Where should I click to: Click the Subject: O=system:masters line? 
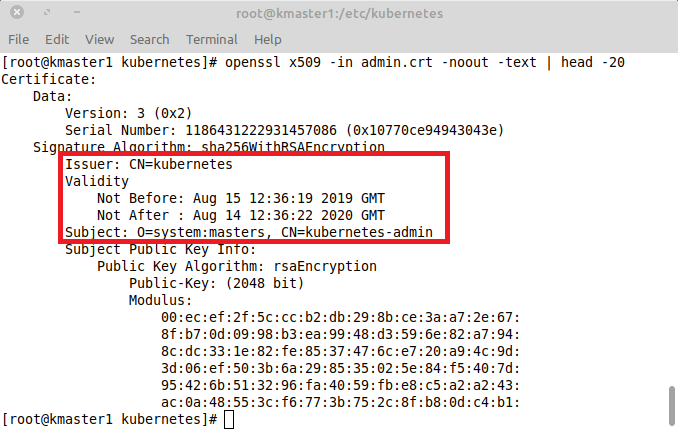tap(249, 232)
